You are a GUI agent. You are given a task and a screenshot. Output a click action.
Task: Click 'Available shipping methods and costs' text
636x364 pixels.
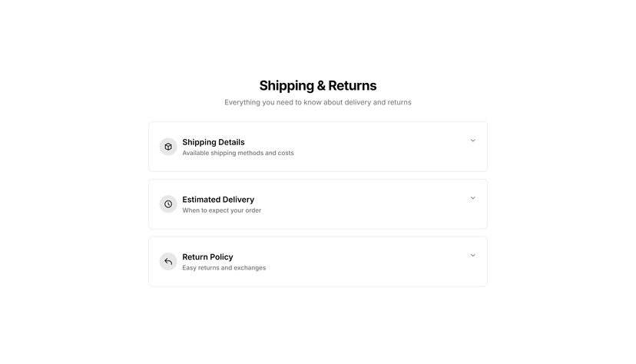pos(238,153)
